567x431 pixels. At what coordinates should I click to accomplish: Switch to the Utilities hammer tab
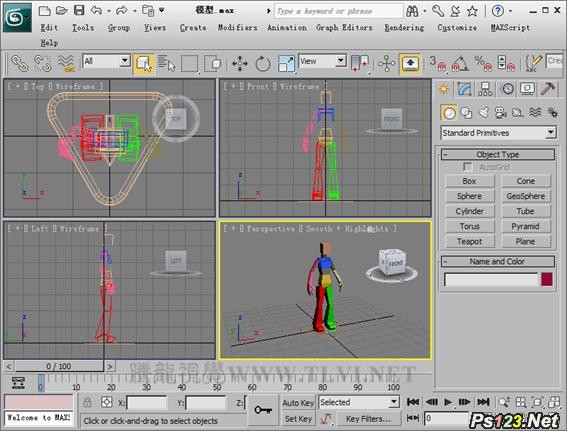548,89
